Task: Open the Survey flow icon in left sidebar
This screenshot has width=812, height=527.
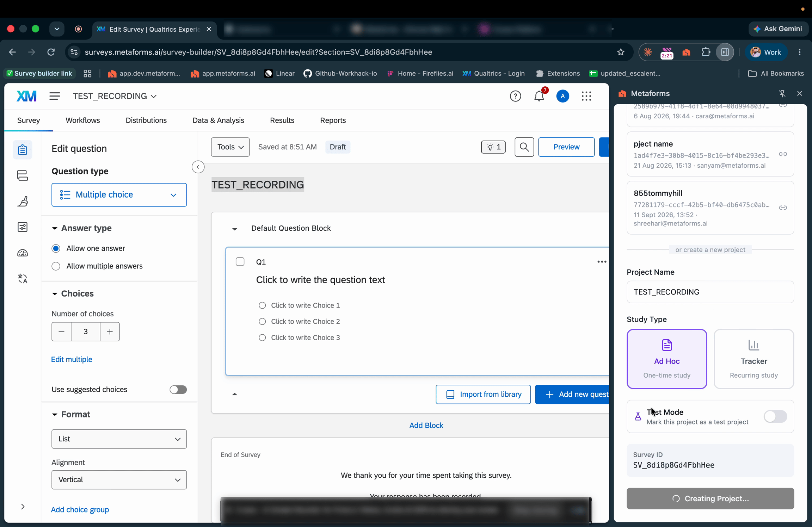Action: click(x=23, y=175)
